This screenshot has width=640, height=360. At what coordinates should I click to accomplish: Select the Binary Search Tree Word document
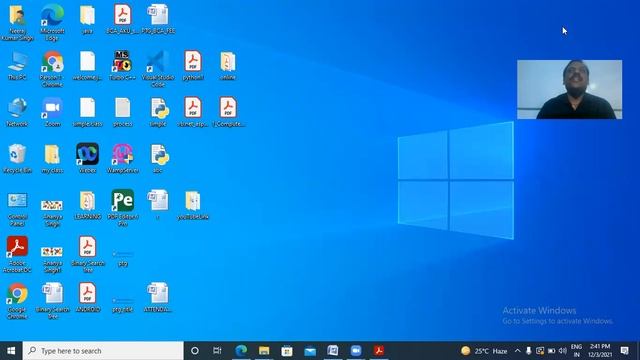point(52,301)
